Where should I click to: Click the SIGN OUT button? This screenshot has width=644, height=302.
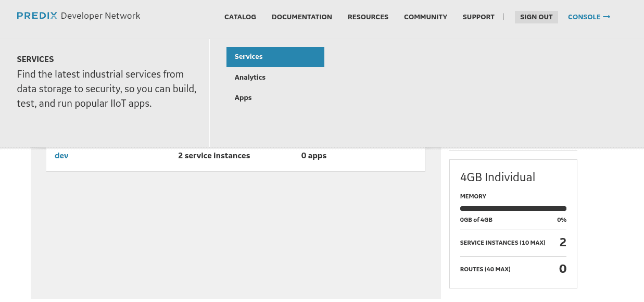click(536, 17)
